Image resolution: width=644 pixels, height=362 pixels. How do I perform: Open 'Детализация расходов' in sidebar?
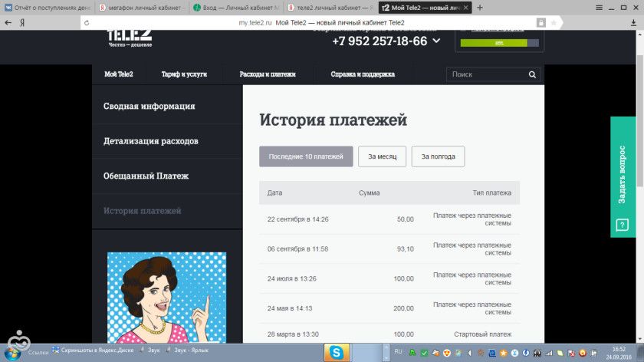tap(151, 141)
